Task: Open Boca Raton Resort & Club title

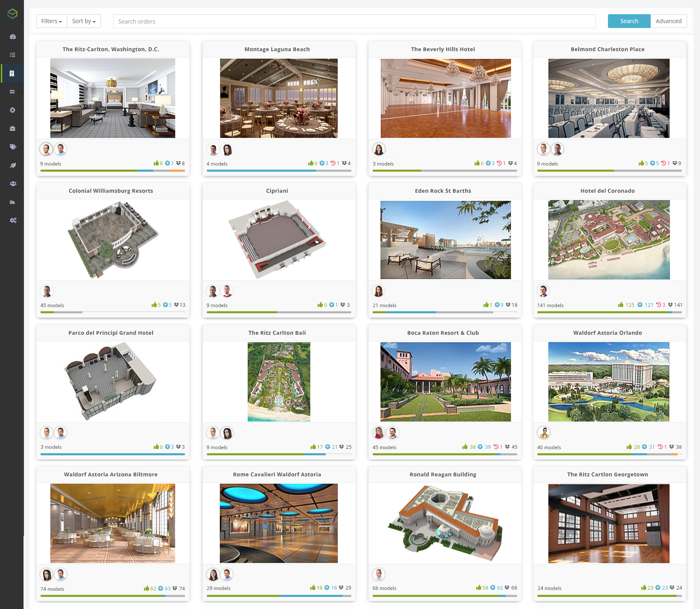Action: coord(443,333)
